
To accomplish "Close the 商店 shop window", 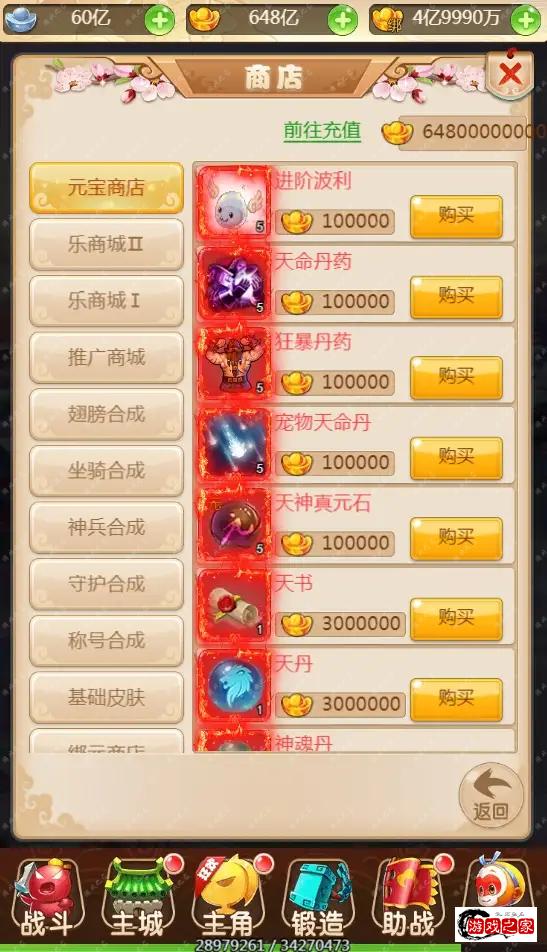I will tap(509, 74).
